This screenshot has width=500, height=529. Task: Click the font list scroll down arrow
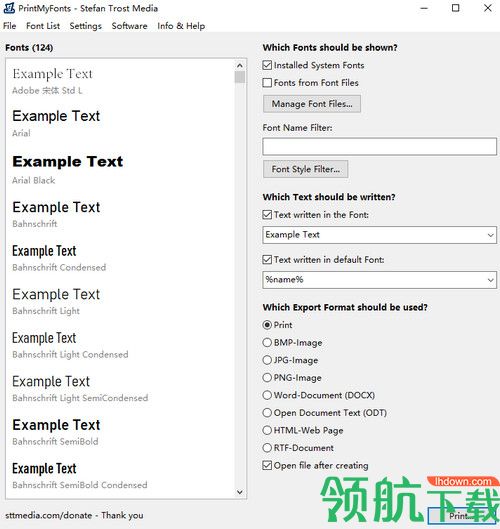point(240,492)
